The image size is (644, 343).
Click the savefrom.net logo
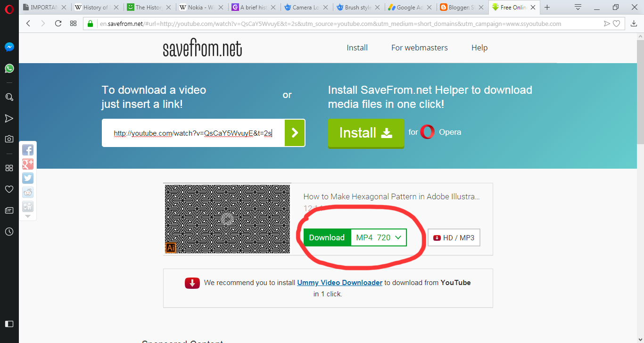203,48
